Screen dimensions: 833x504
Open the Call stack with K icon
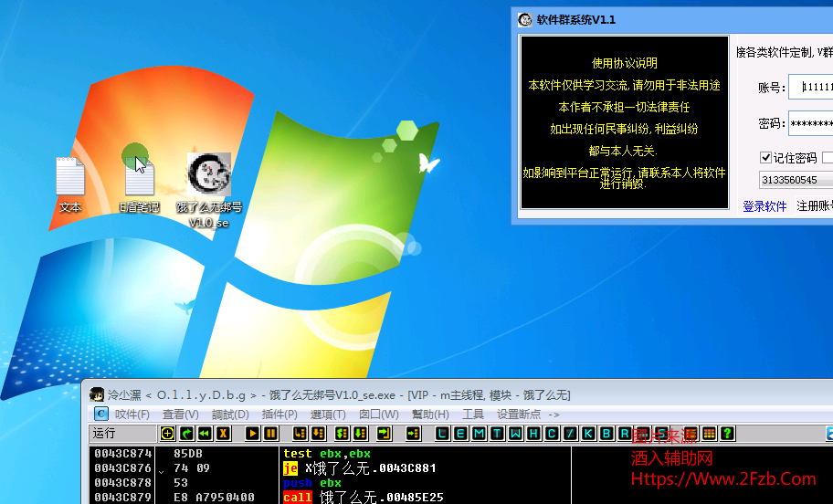tap(588, 434)
